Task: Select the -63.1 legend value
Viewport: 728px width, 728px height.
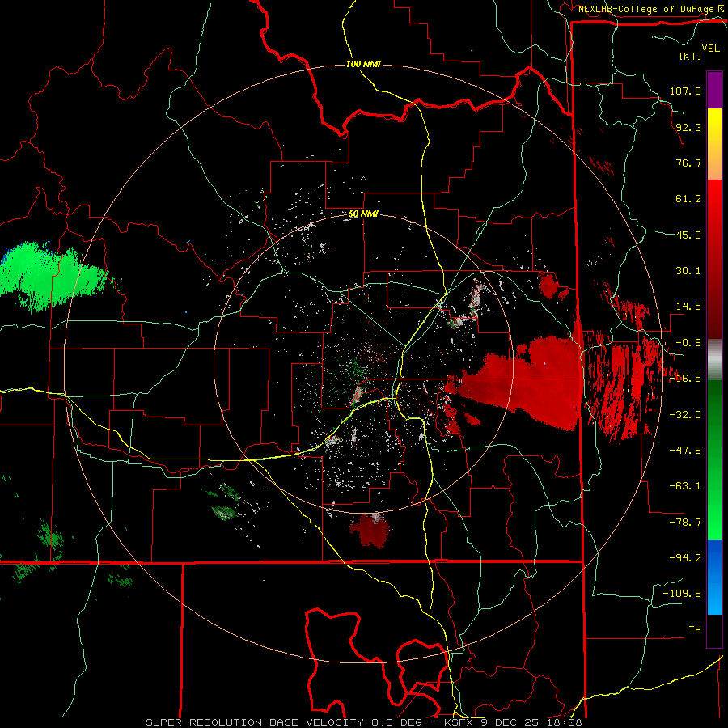Action: click(x=685, y=486)
